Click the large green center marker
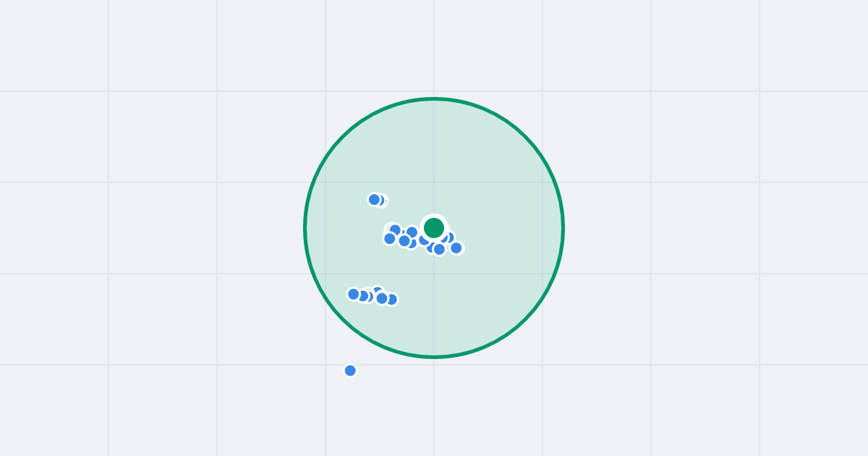This screenshot has width=868, height=456. [434, 228]
